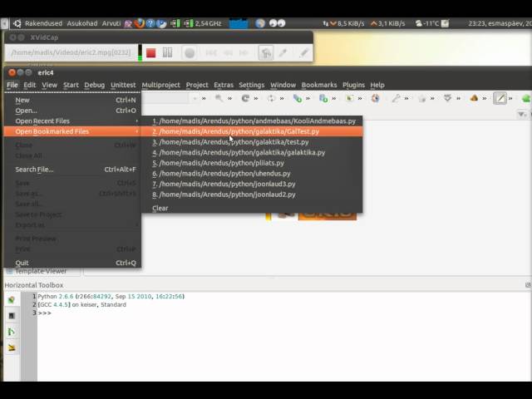Open the toolbar combo box dropdown arrow
Screen dimensions: 532x399
195,98
